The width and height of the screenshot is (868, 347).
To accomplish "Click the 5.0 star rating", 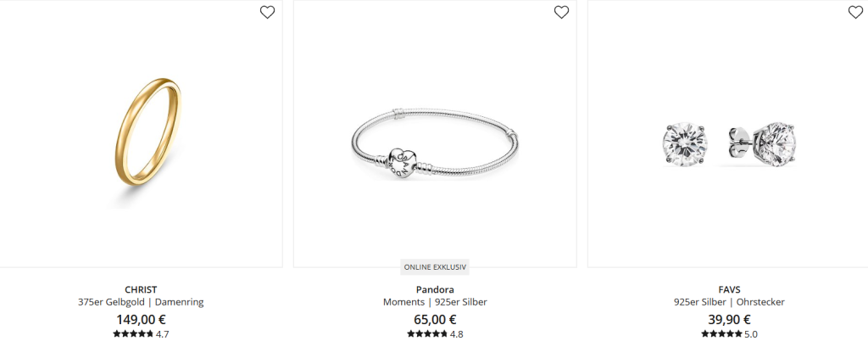I will (729, 333).
